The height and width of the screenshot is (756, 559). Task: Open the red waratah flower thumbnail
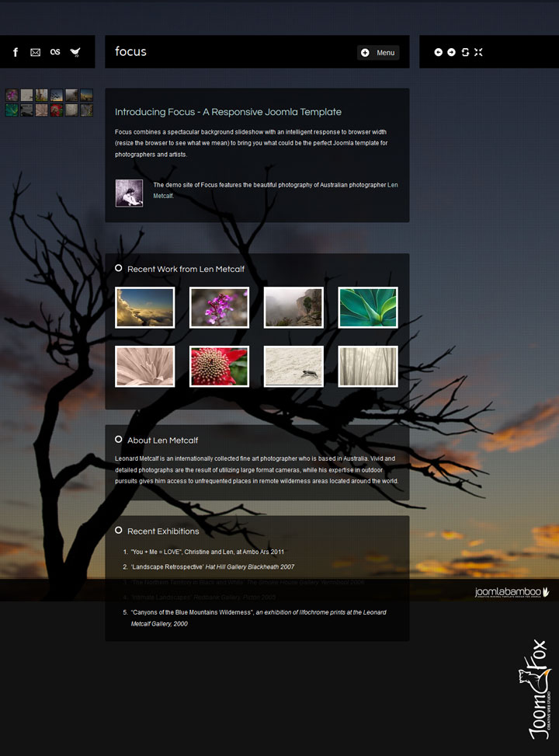(x=219, y=367)
